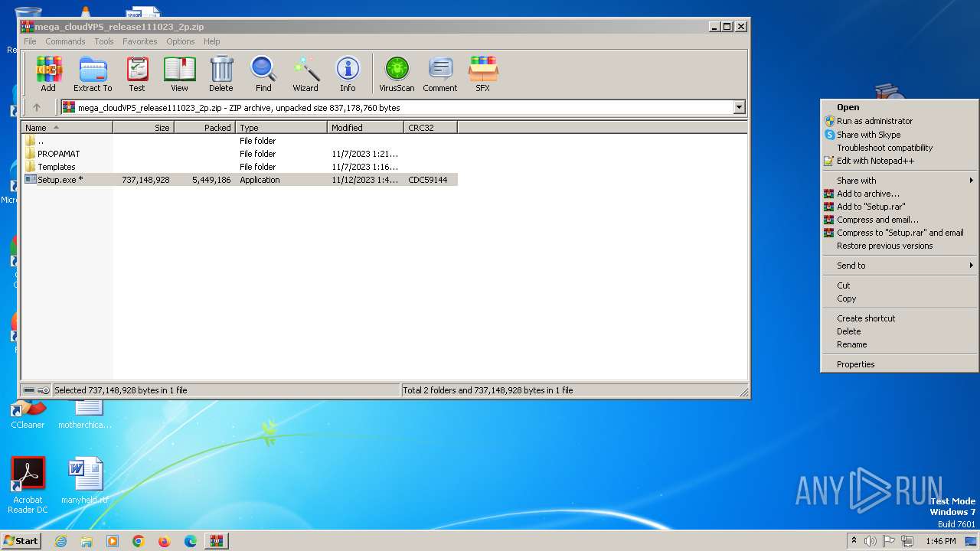Choose Delete in the context menu
The width and height of the screenshot is (980, 551).
(x=899, y=331)
